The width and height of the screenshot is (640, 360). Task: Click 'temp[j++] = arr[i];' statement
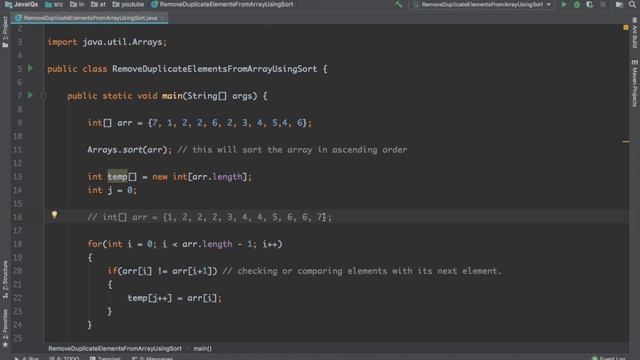pyautogui.click(x=175, y=298)
